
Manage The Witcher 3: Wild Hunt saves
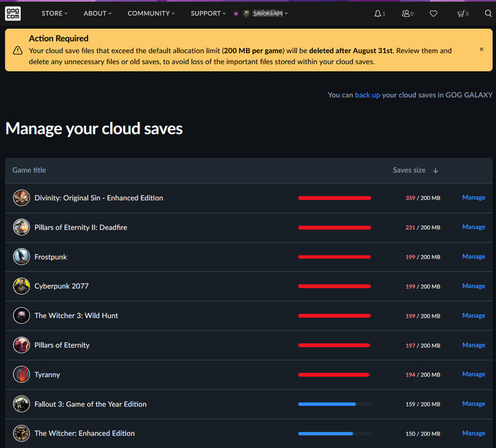tap(474, 315)
